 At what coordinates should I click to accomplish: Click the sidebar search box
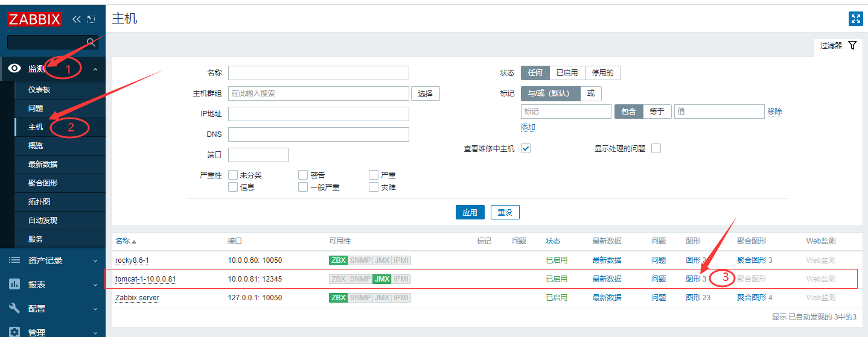pos(52,42)
